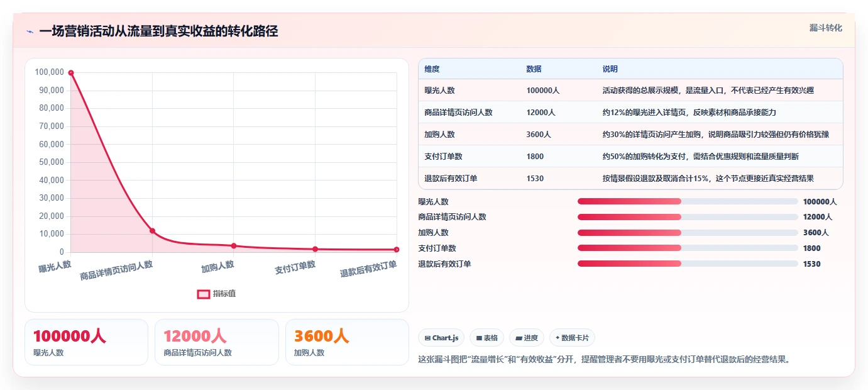The height and width of the screenshot is (390, 868).
Task: Click table value 1800
Action: [x=535, y=157]
